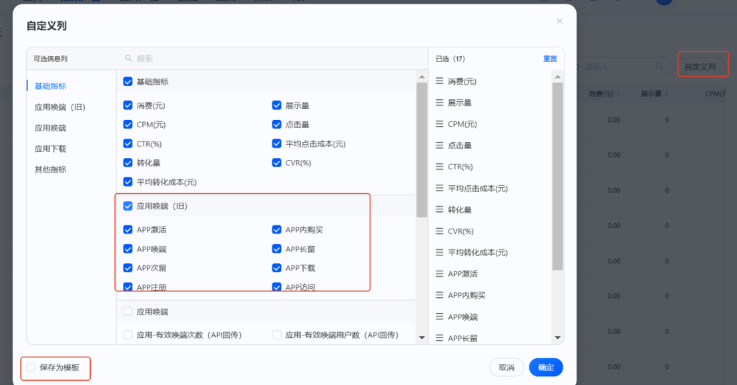Click the selected columns scrollbar thumb
This screenshot has width=737, height=385.
click(x=557, y=176)
